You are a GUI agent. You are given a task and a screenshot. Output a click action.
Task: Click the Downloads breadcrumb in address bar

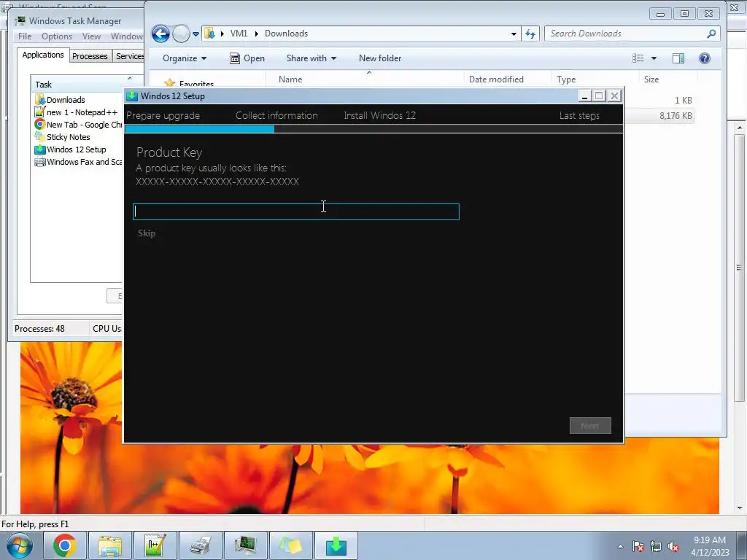286,34
